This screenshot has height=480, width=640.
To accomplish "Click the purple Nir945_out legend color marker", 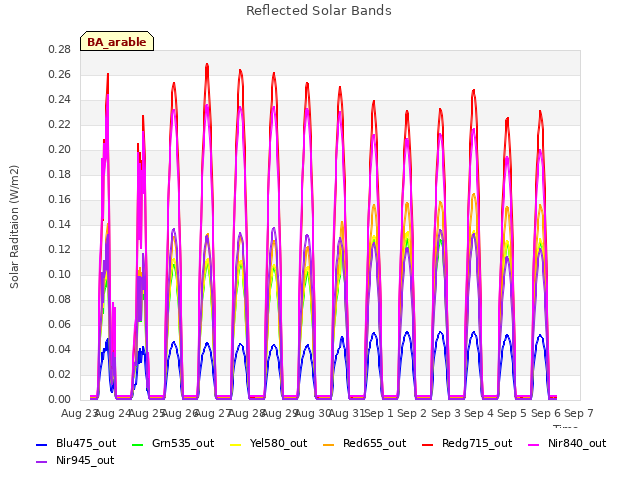I will 42,462.
